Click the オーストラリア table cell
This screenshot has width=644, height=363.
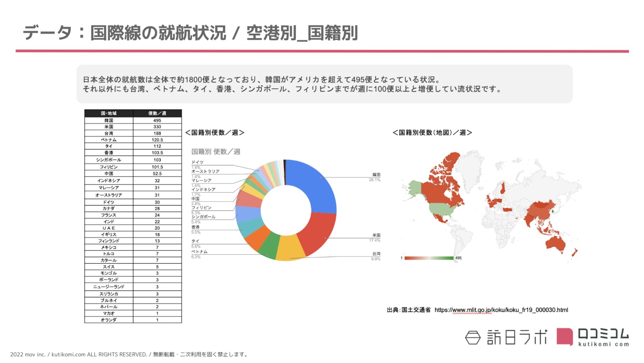pos(109,195)
